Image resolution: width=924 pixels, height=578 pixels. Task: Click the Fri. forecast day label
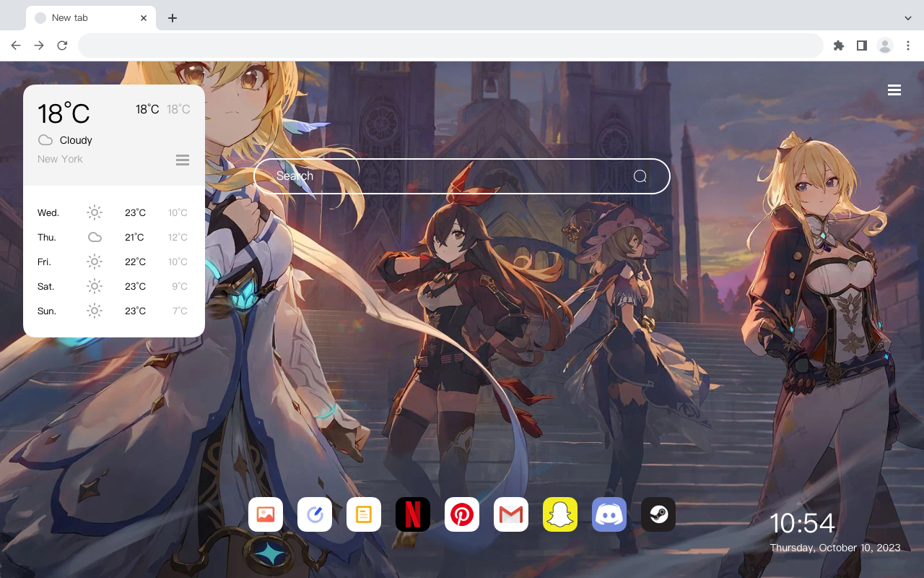pos(44,262)
